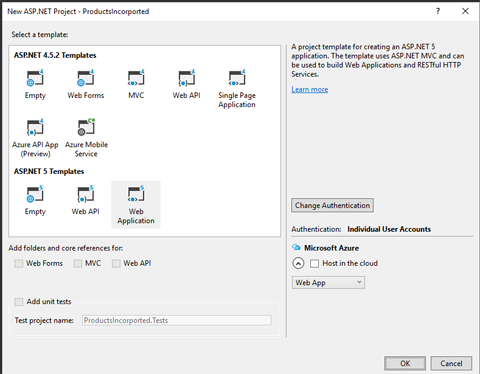This screenshot has height=374, width=480.
Task: Toggle the Host in the cloud checkbox
Action: tap(314, 263)
